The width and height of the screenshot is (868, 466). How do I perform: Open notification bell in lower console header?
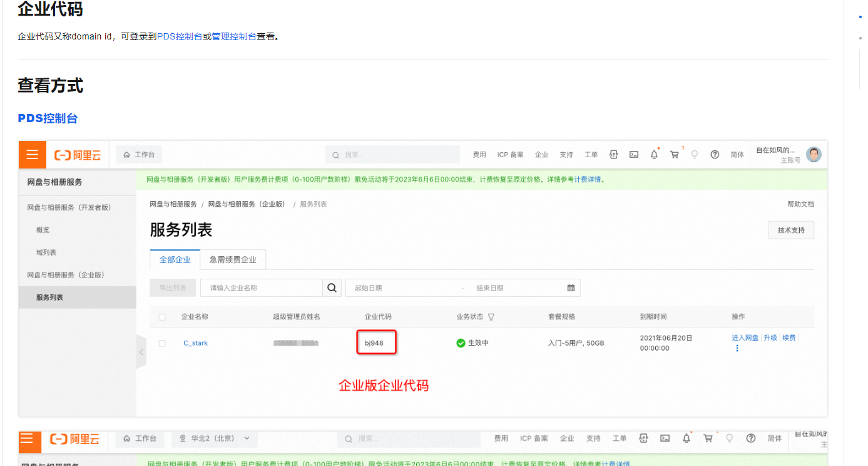pyautogui.click(x=687, y=438)
